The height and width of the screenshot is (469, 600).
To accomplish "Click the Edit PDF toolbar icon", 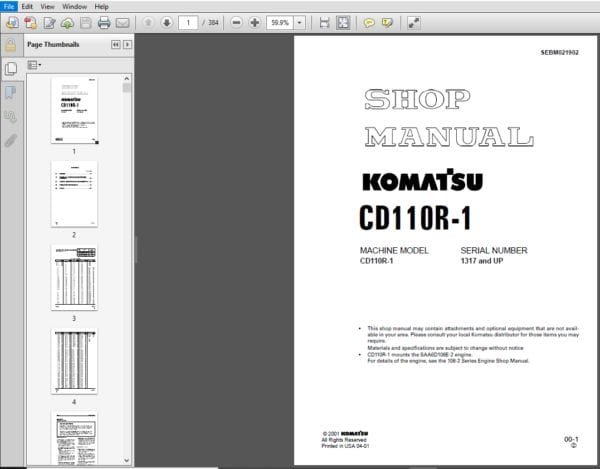I will (49, 23).
